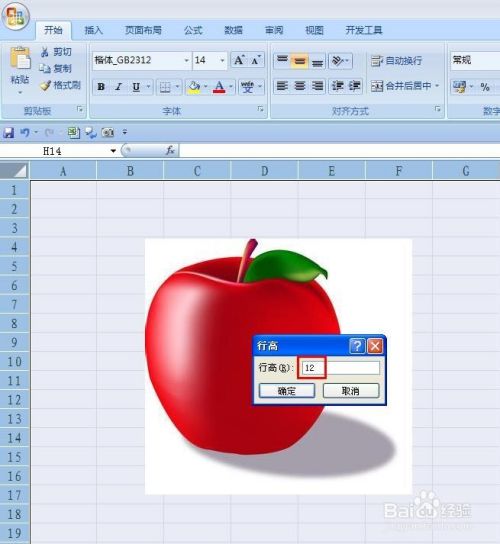The height and width of the screenshot is (544, 500).
Task: Enable wrap text 自动换行
Action: (396, 61)
